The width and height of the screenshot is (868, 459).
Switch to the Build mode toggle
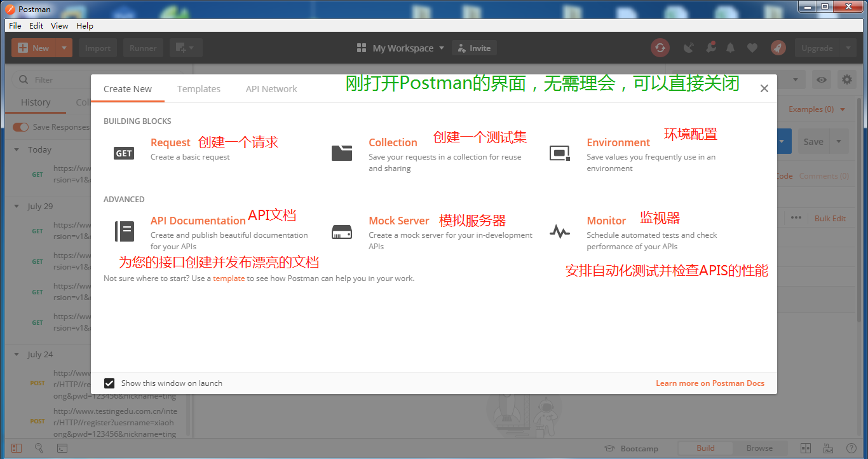click(705, 448)
